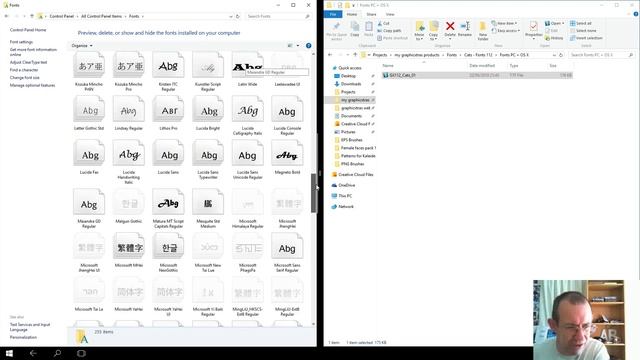Click Change font size link
The height and width of the screenshot is (360, 640).
click(x=24, y=78)
